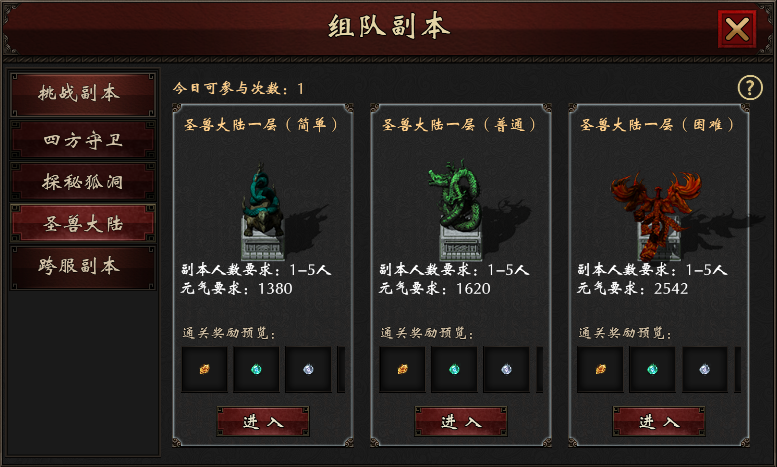Viewport: 777px width, 467px height.
Task: Switch to the 跨服副本 tab
Action: pos(83,267)
